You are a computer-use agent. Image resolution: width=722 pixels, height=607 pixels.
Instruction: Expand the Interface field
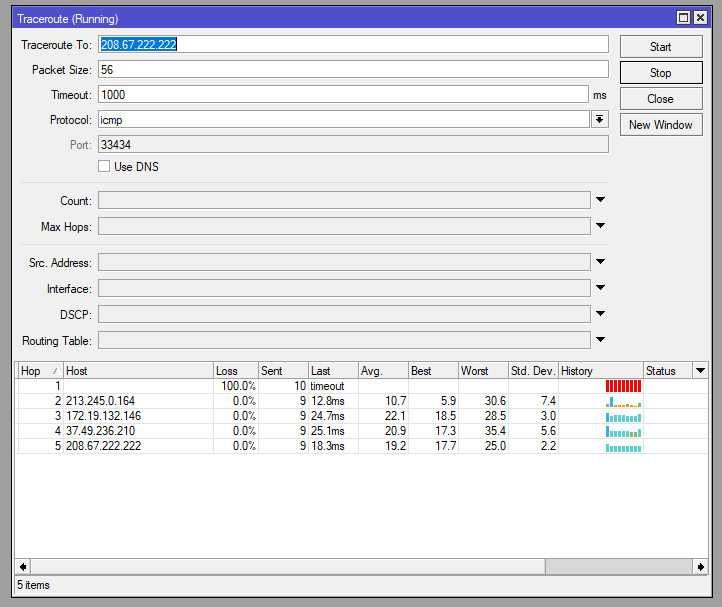600,287
